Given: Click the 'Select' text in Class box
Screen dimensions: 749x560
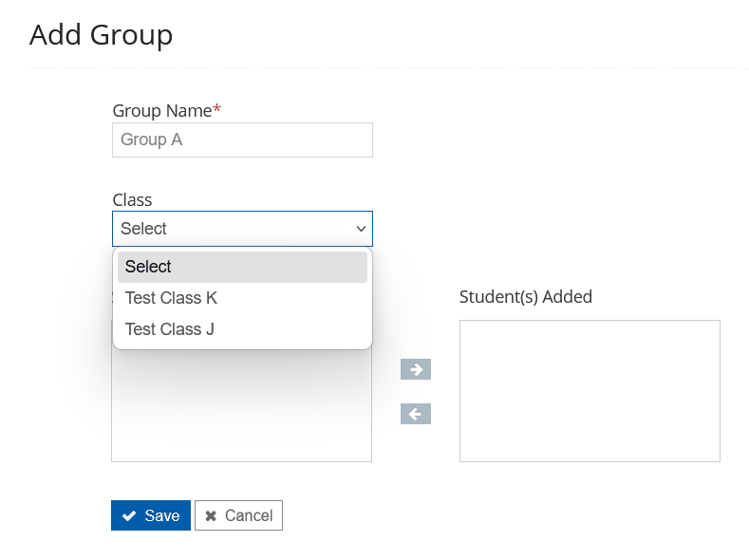Looking at the screenshot, I should tap(143, 229).
